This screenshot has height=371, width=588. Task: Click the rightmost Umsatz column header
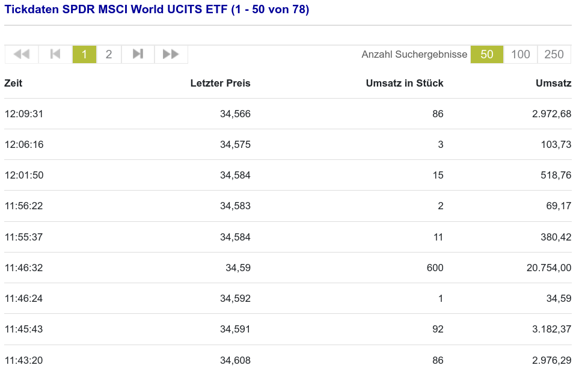click(x=553, y=83)
